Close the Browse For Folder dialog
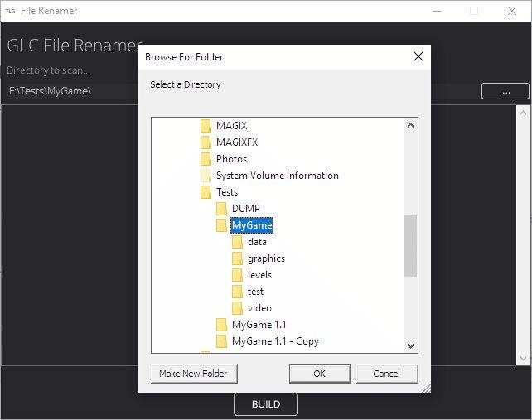The width and height of the screenshot is (532, 420). (x=418, y=56)
